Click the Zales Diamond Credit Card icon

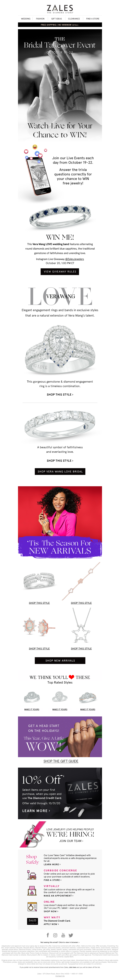32,921
